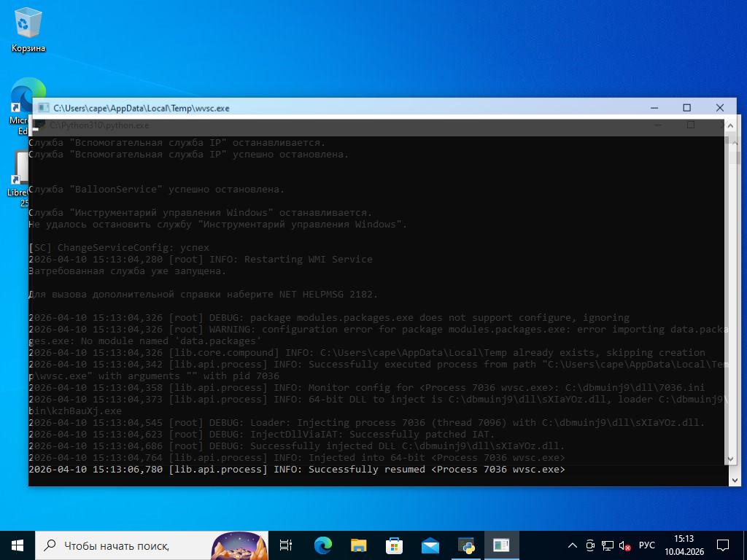
Task: Select the wvsc.exe window taskbar button
Action: click(501, 545)
